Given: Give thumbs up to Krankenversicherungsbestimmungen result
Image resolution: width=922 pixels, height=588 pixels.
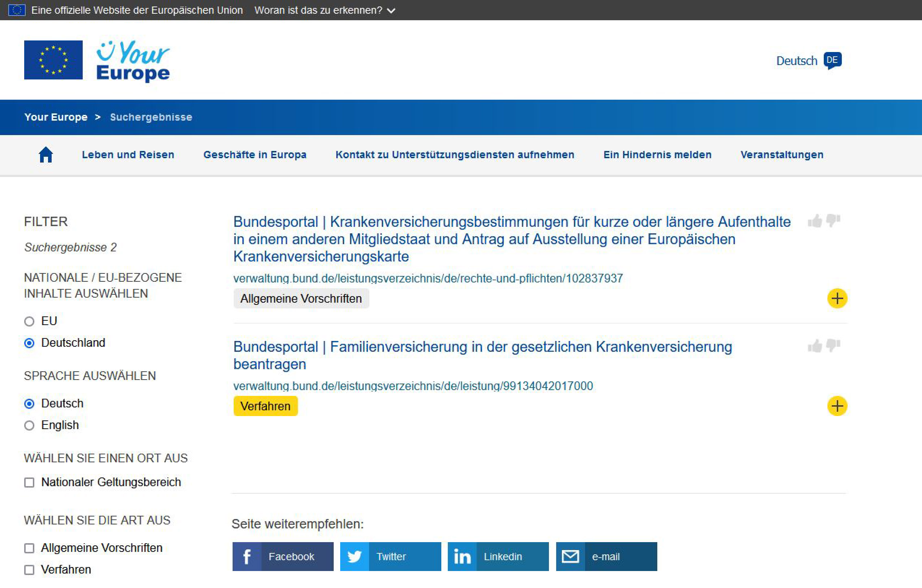Looking at the screenshot, I should (814, 221).
